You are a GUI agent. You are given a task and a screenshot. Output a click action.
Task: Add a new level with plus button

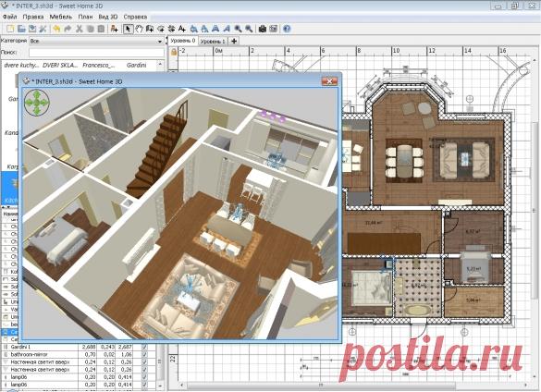pos(234,41)
